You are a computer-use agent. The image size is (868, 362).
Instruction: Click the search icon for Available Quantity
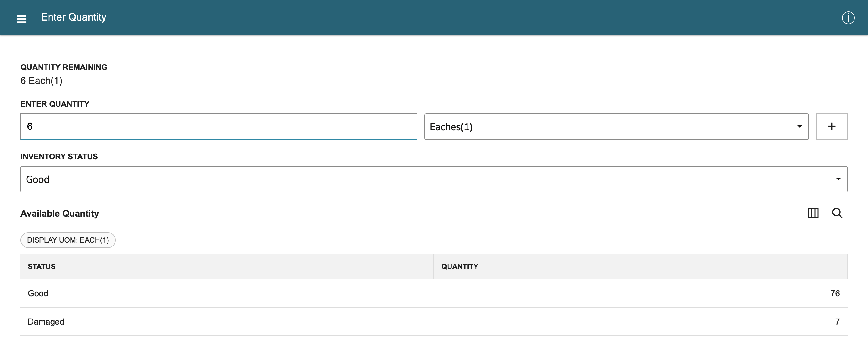(x=837, y=213)
